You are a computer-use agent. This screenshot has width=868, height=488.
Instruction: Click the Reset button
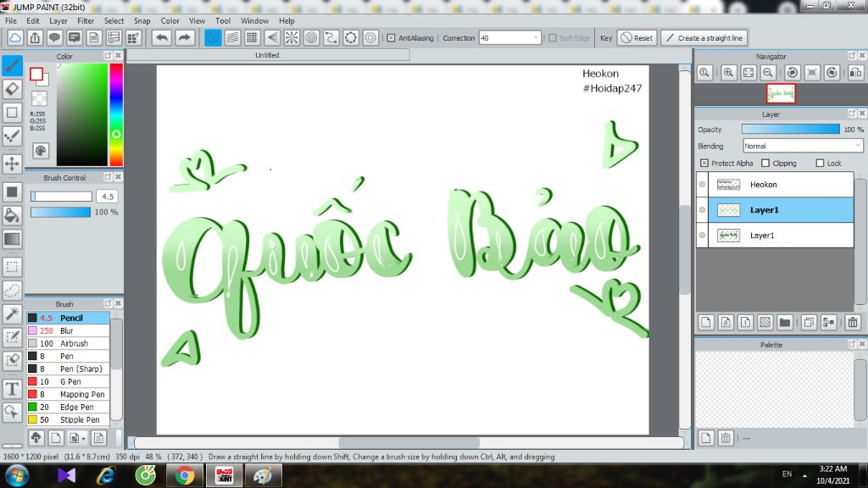click(637, 37)
